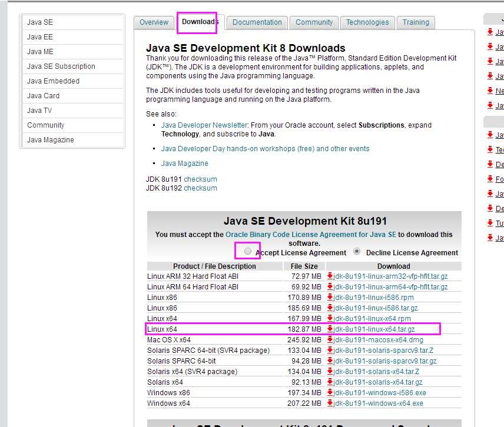This screenshot has height=427, width=504.
Task: Open Oracle Binary Code License Agreement link
Action: [311, 235]
